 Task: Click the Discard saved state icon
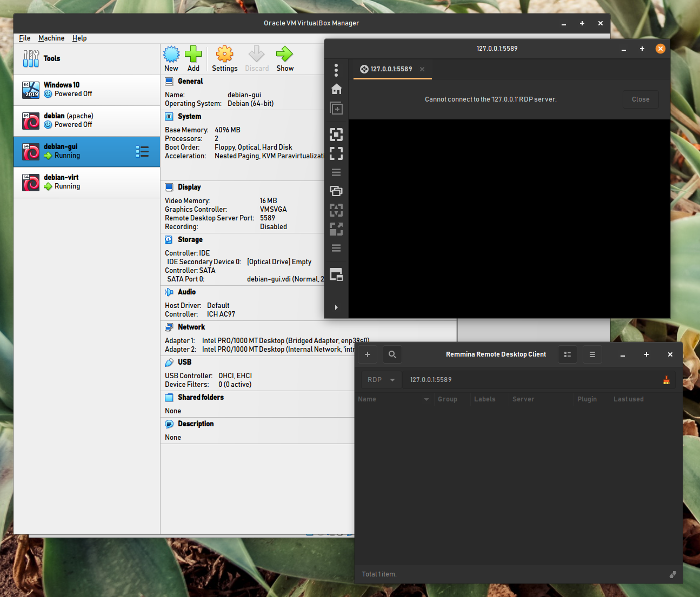(x=257, y=59)
